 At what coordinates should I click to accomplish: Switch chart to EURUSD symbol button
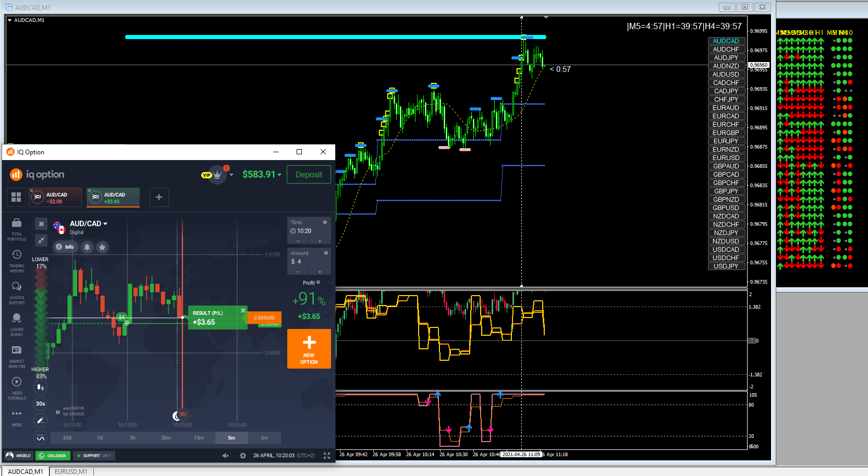[x=726, y=158]
